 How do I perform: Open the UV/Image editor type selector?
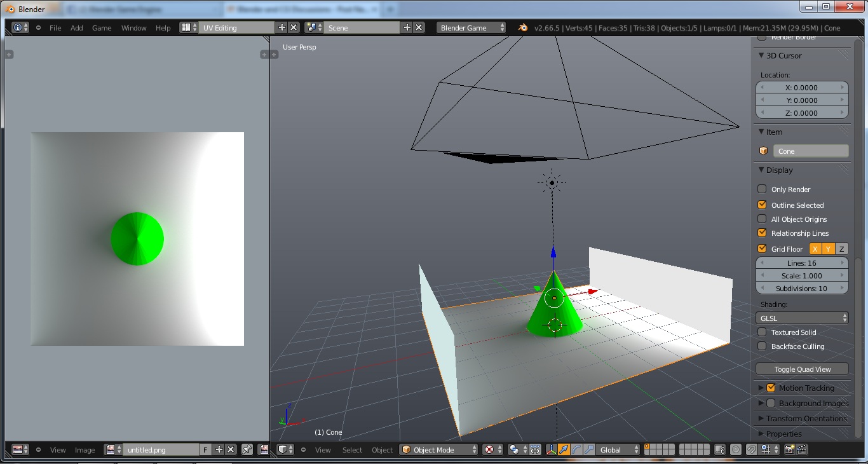[x=20, y=449]
